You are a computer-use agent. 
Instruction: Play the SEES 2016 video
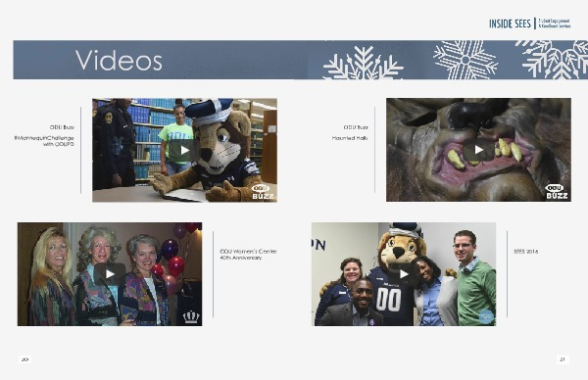click(x=404, y=274)
